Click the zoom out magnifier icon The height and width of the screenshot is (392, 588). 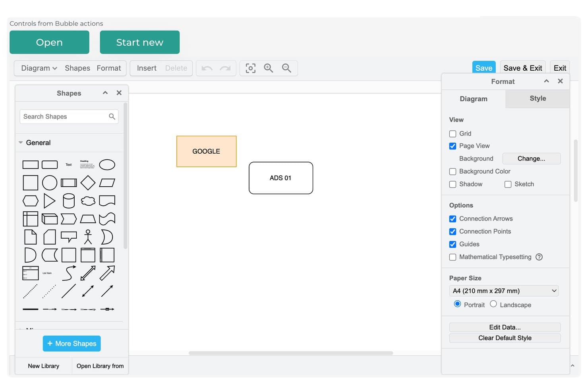(x=286, y=68)
